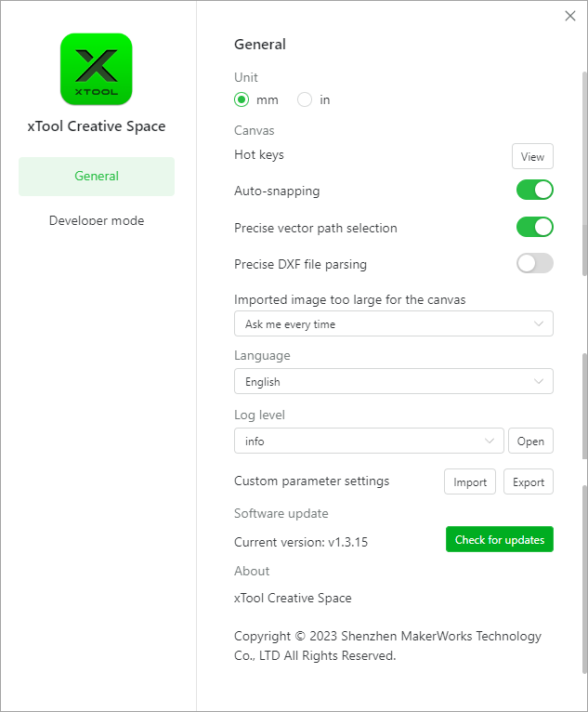Open the Log level info dropdown
The image size is (588, 712).
pos(368,441)
